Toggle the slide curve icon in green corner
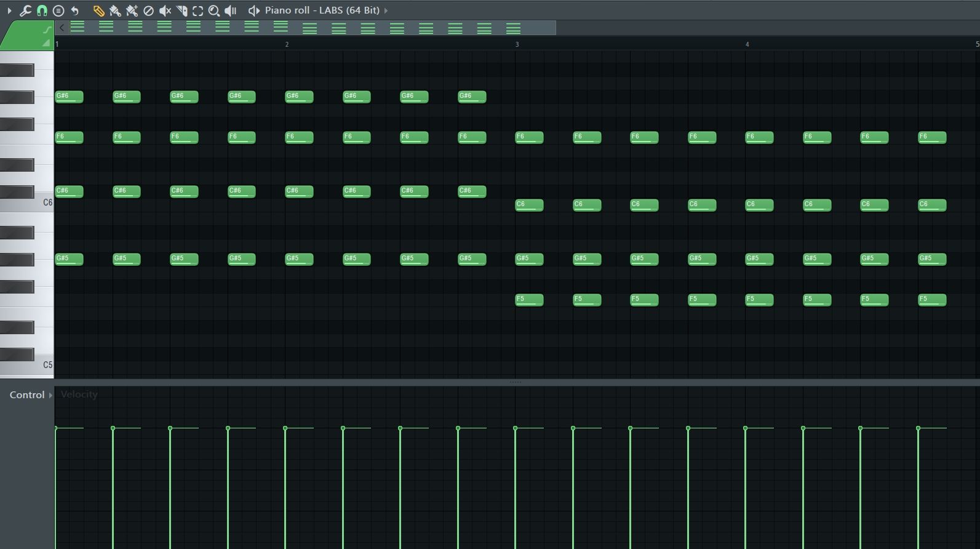 click(47, 30)
